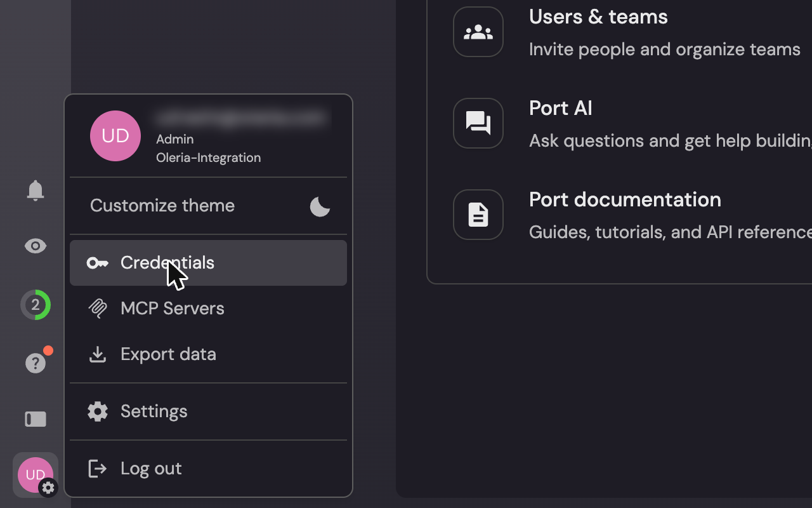Viewport: 812px width, 508px height.
Task: Open the Port AI heading
Action: (x=561, y=108)
